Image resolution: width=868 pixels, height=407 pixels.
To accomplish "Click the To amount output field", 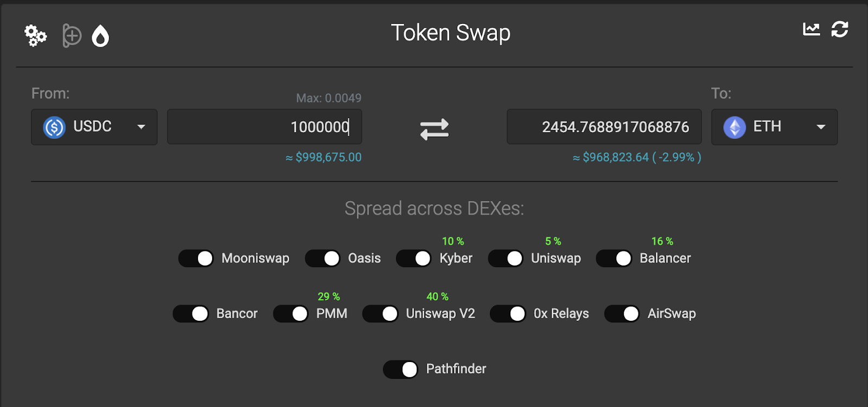I will pyautogui.click(x=604, y=127).
